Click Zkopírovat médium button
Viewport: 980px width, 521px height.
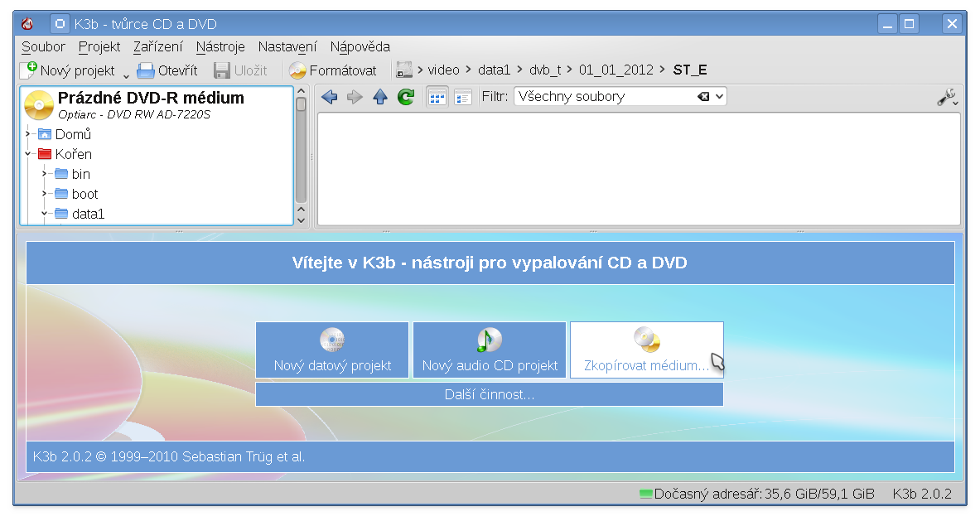click(647, 350)
